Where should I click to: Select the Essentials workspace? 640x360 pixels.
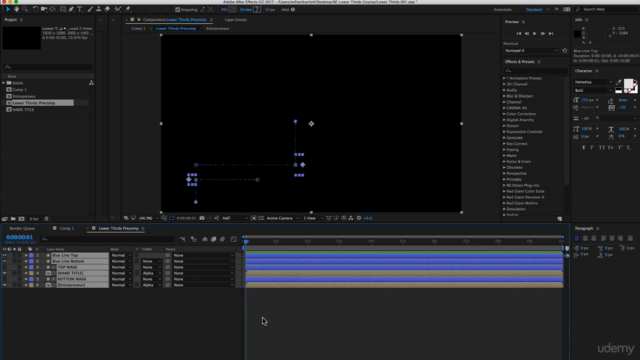click(503, 9)
